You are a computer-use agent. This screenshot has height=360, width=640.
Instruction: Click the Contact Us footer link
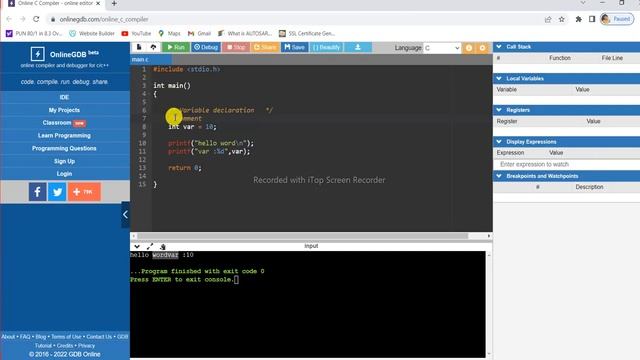coord(99,337)
